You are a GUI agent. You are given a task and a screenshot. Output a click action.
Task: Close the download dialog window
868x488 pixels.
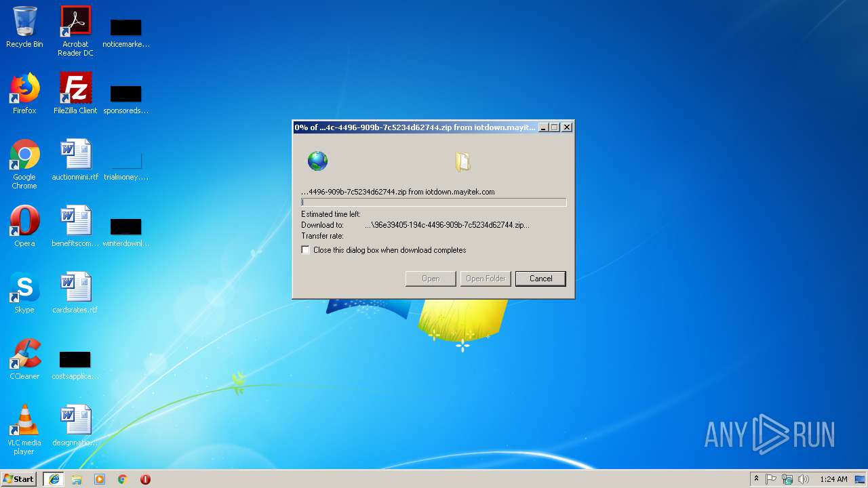(567, 127)
